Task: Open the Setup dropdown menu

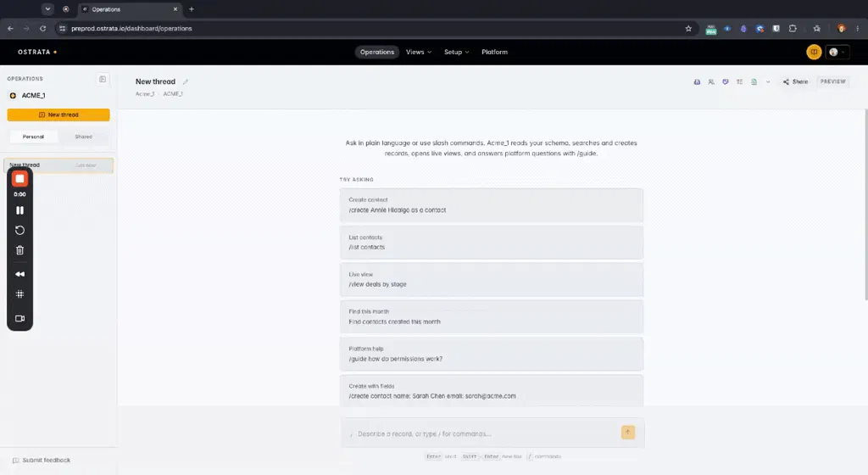Action: [456, 52]
